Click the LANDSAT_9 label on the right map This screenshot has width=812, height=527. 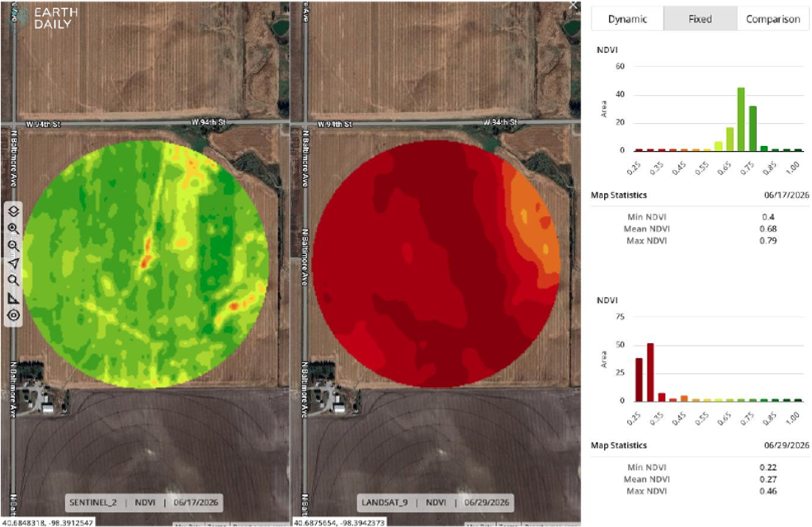pos(385,502)
